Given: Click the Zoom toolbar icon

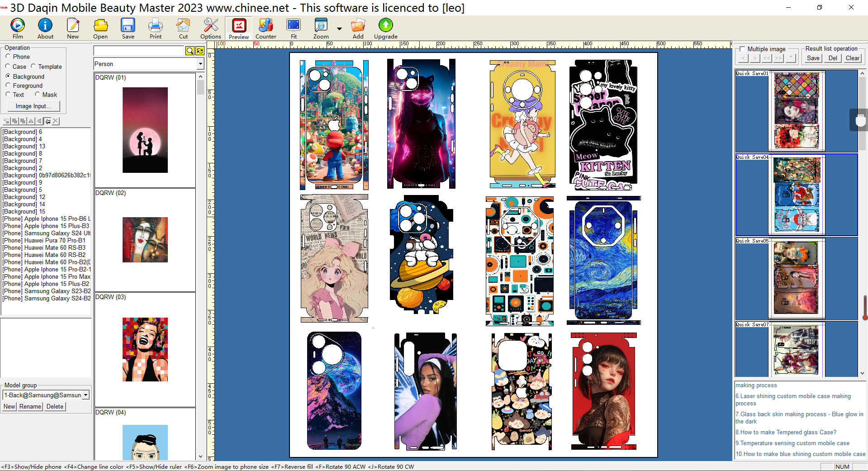Looking at the screenshot, I should pyautogui.click(x=321, y=29).
